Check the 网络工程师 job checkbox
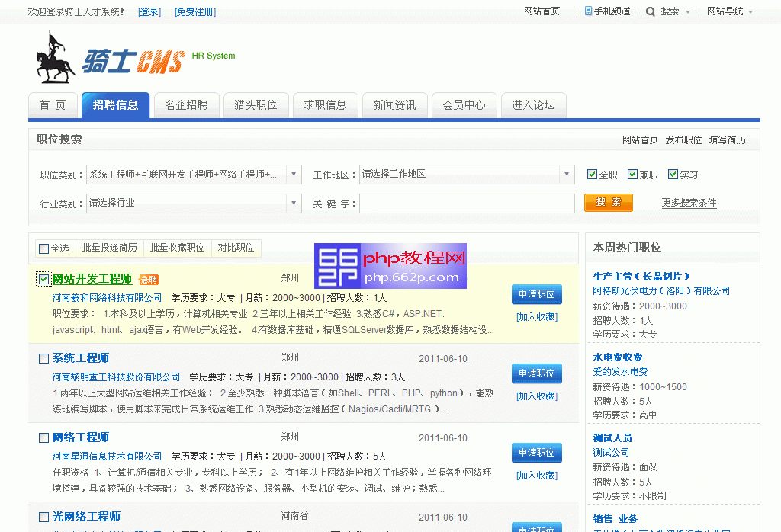Viewport: 781px width, 532px height. click(43, 438)
